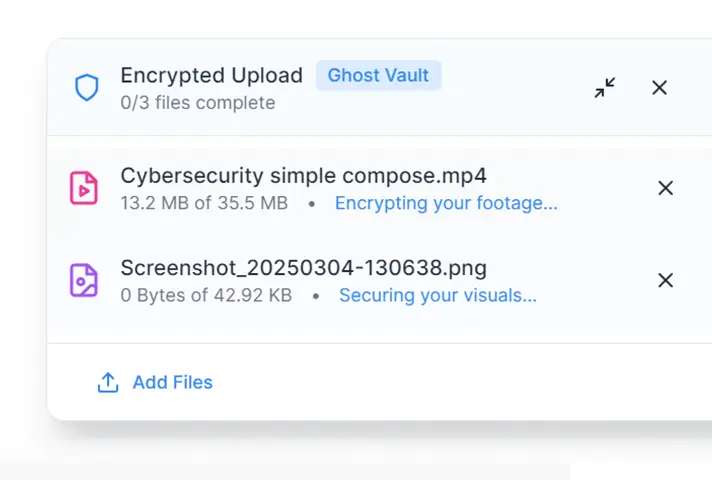Cancel the Cybersecurity simple compose.mp4 upload
The width and height of the screenshot is (712, 480).
point(666,188)
